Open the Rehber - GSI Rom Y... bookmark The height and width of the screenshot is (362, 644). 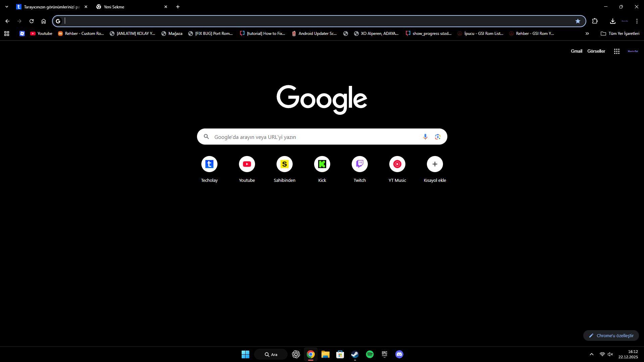pos(532,34)
